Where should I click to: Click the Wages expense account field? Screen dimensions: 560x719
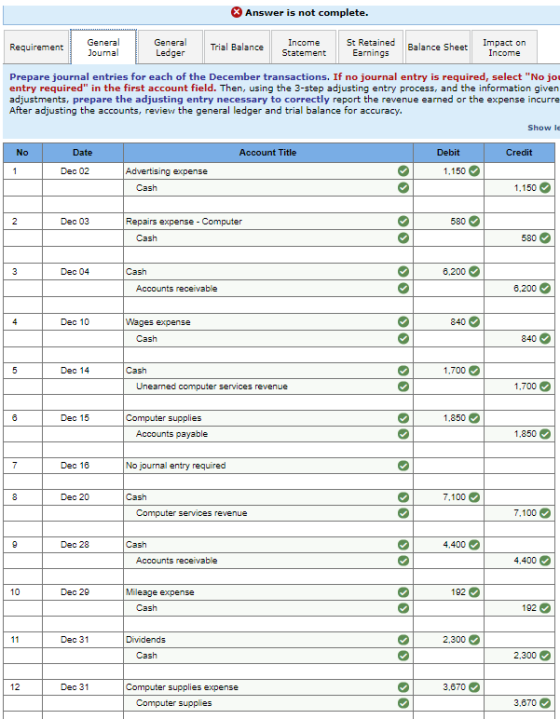click(x=268, y=322)
